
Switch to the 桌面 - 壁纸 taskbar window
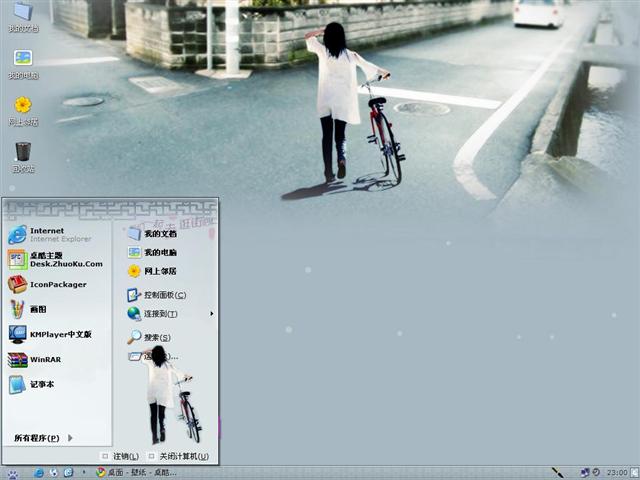tap(136, 473)
